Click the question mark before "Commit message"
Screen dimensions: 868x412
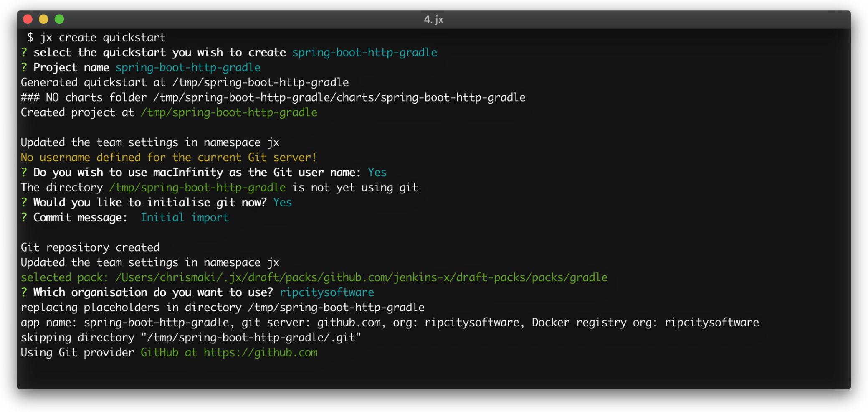(x=24, y=218)
